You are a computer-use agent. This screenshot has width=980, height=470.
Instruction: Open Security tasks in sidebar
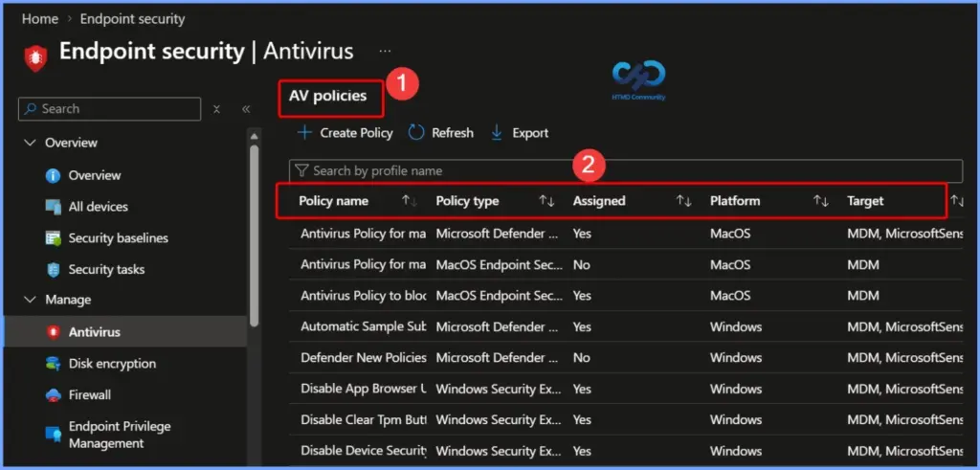point(106,269)
